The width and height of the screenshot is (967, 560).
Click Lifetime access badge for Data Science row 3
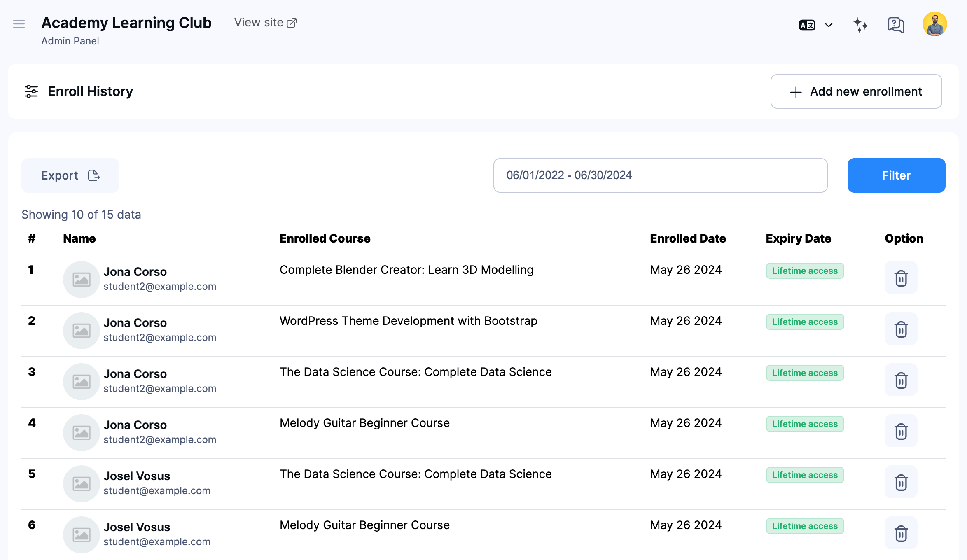click(x=805, y=373)
